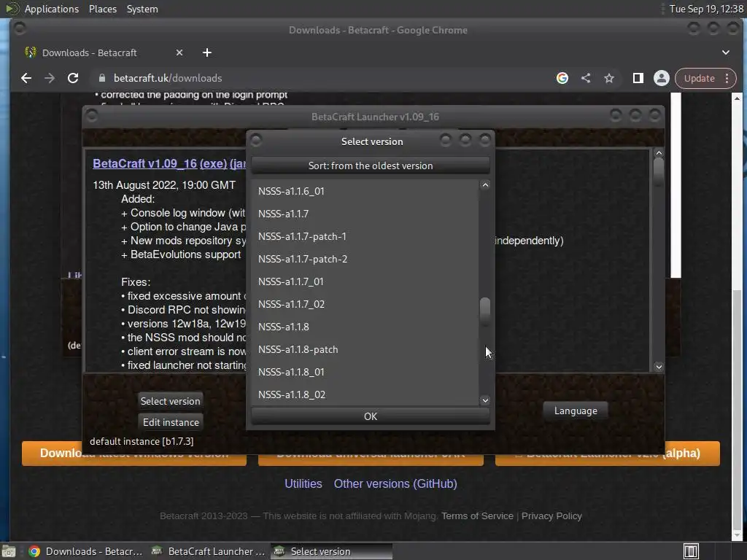Select version NSSS-a1.1.7-patch-1
747x560 pixels.
[365, 236]
